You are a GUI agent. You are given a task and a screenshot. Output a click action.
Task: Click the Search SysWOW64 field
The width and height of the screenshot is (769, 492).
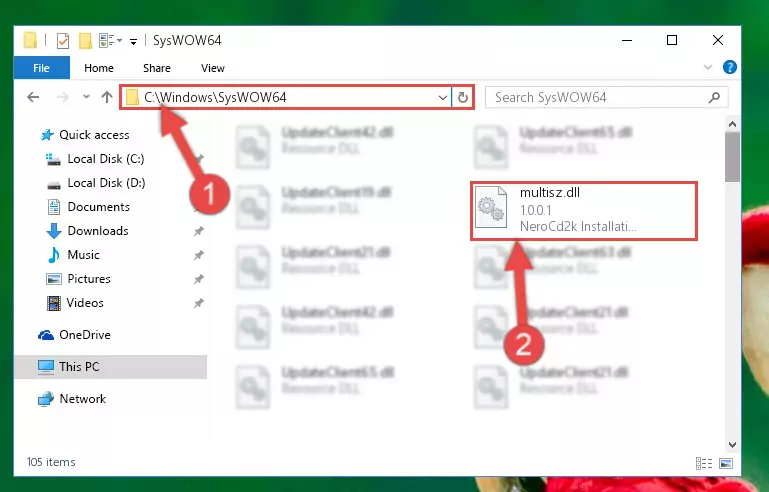click(x=606, y=97)
